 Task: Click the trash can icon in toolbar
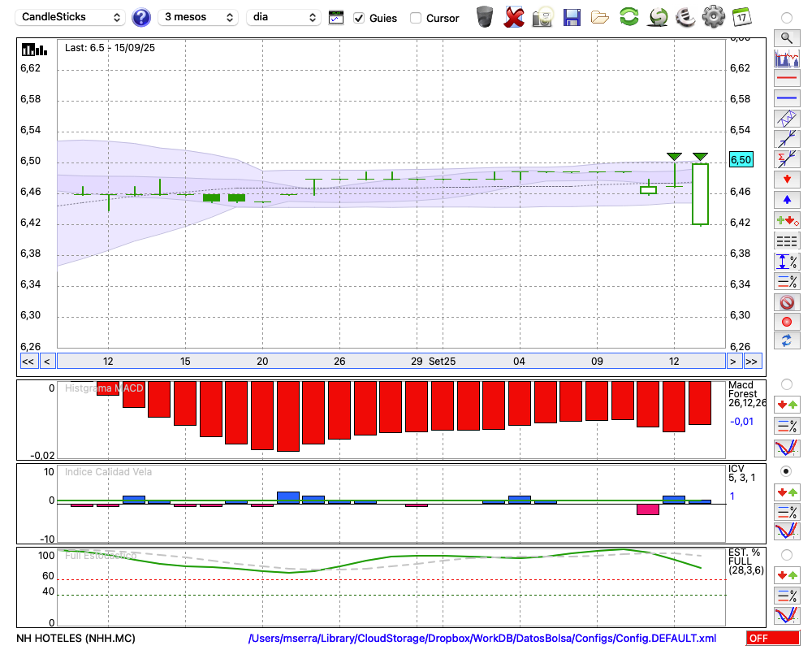tap(485, 17)
